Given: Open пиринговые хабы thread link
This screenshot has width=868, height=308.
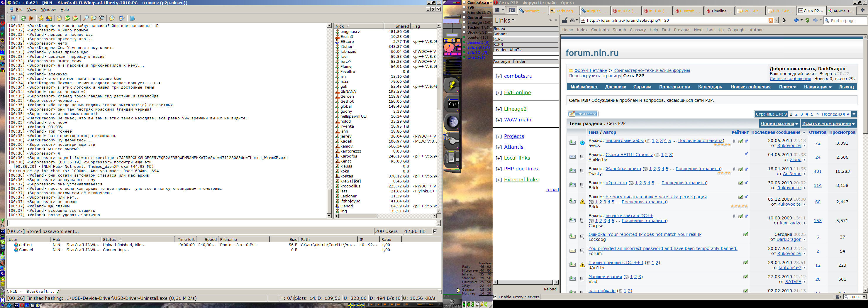Looking at the screenshot, I should point(624,141).
